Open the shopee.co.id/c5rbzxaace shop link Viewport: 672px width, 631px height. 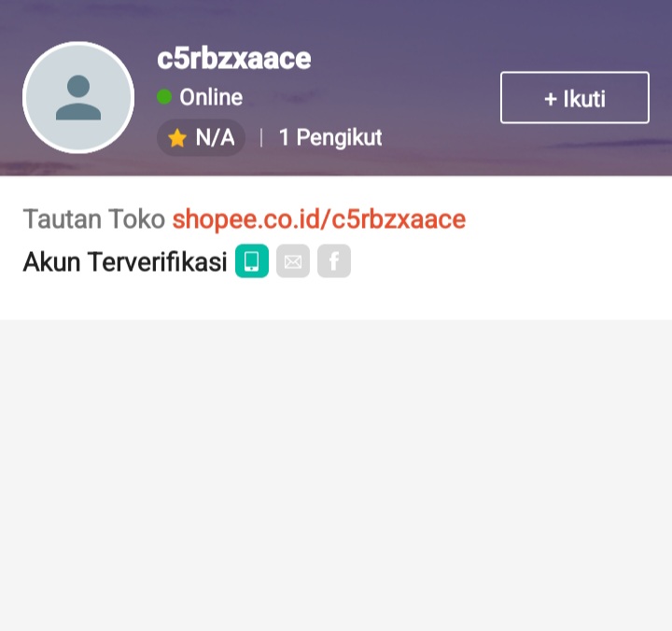point(319,219)
